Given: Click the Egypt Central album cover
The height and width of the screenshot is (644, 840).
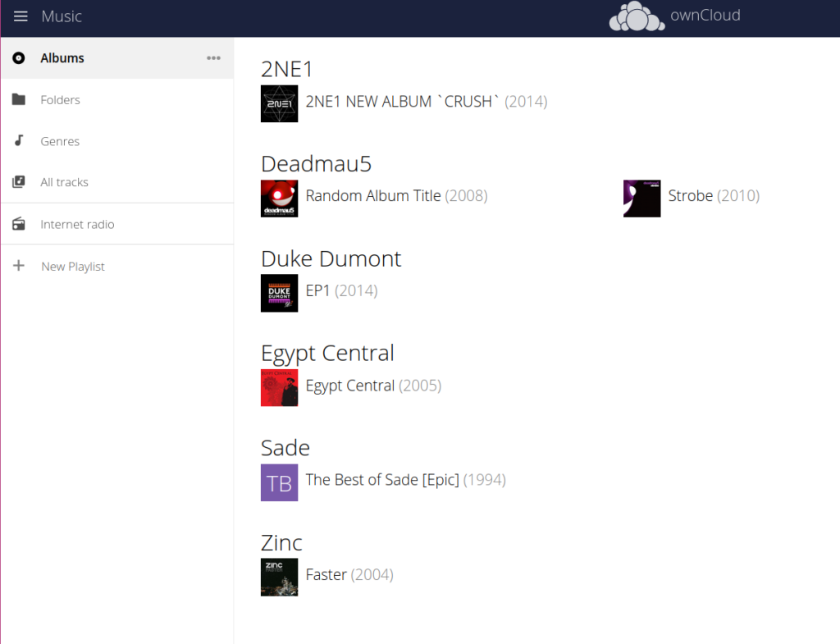Looking at the screenshot, I should 279,388.
